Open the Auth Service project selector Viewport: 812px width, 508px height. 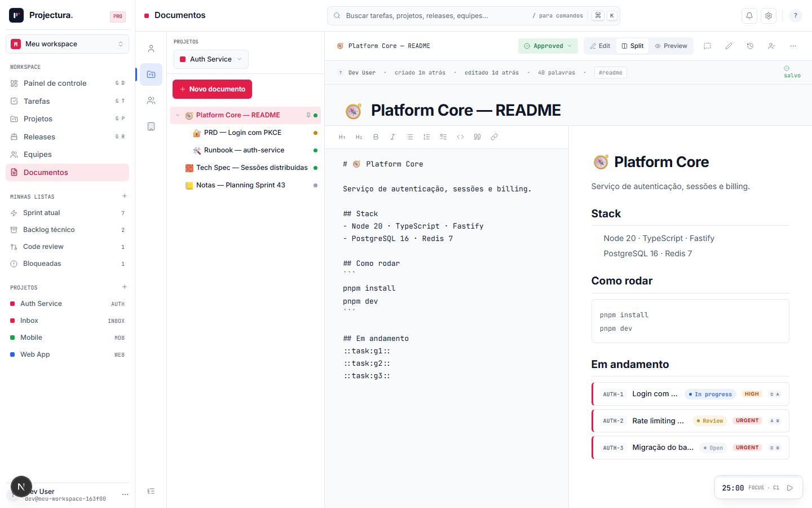click(x=211, y=59)
